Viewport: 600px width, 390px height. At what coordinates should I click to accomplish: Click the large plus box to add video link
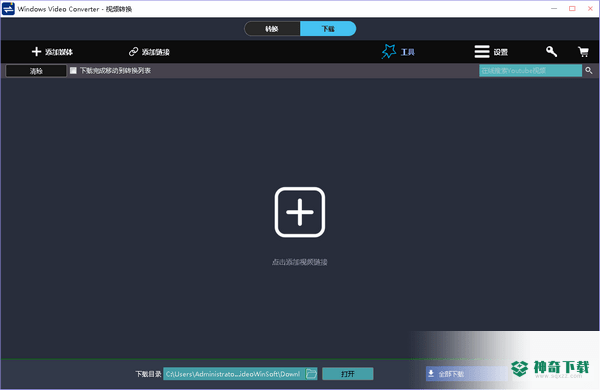tap(300, 212)
